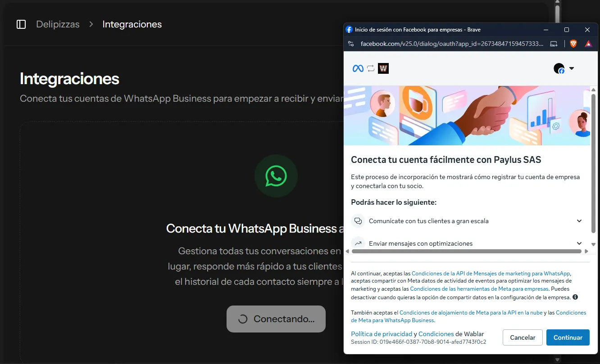
Task: Click the Integraciones page heading
Action: (69, 79)
